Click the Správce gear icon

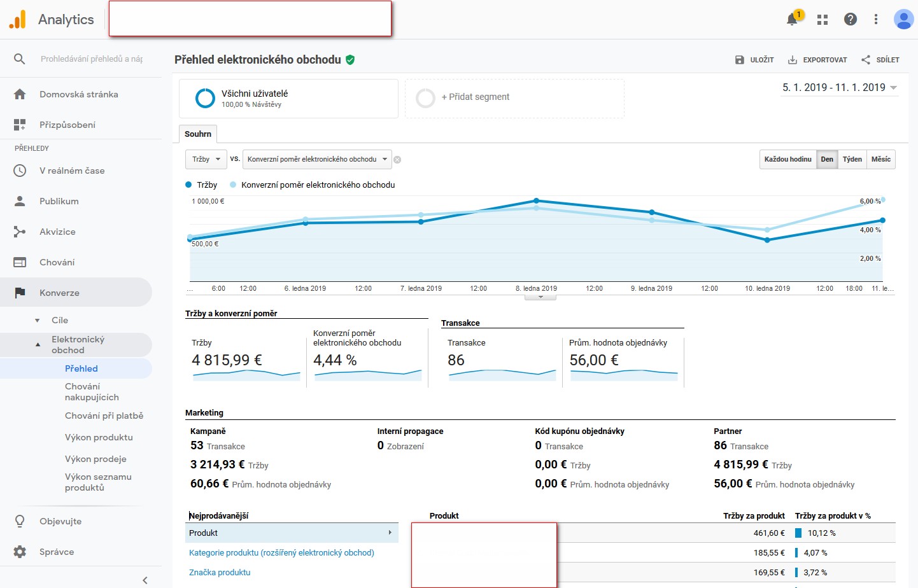coord(20,552)
